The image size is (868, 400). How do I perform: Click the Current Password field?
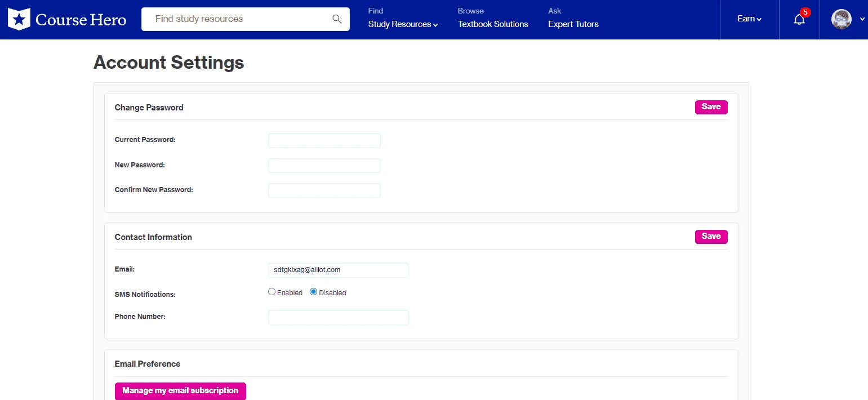[x=324, y=140]
